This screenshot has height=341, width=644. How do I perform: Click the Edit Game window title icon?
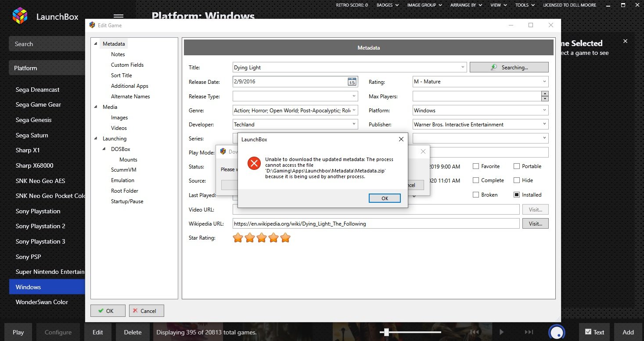92,25
